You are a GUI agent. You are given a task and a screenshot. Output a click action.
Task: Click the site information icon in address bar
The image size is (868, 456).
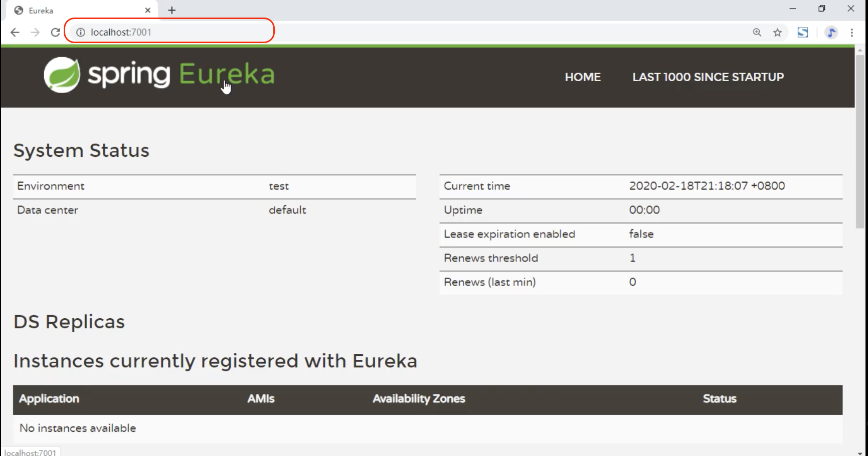[81, 32]
